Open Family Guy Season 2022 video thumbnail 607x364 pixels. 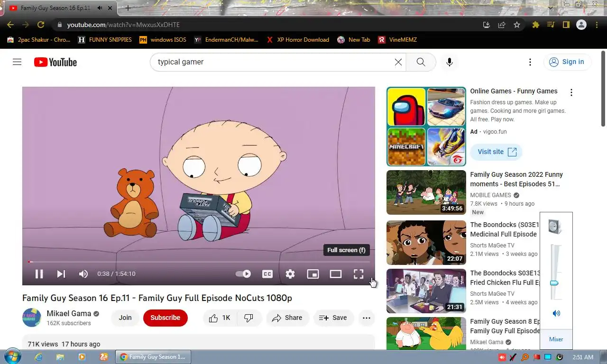(x=426, y=192)
